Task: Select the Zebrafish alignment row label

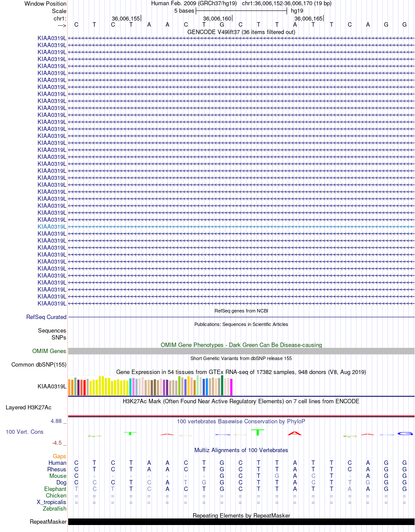Action: tap(55, 508)
